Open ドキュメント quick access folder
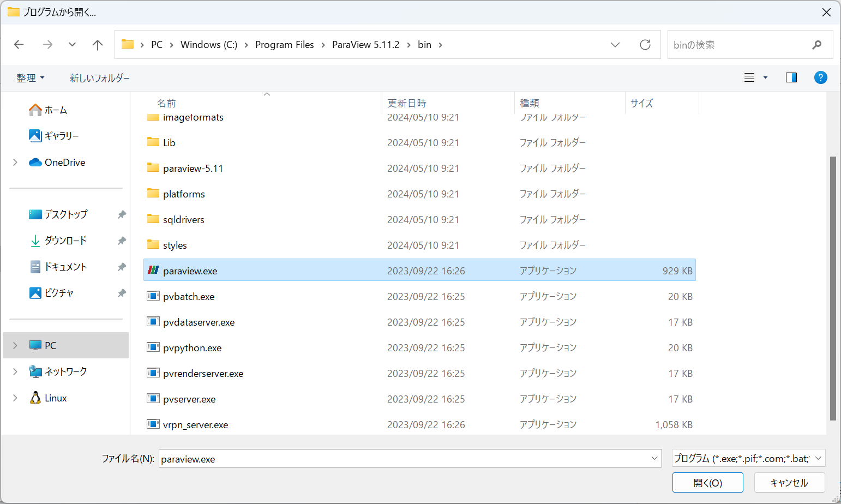841x504 pixels. pyautogui.click(x=65, y=267)
